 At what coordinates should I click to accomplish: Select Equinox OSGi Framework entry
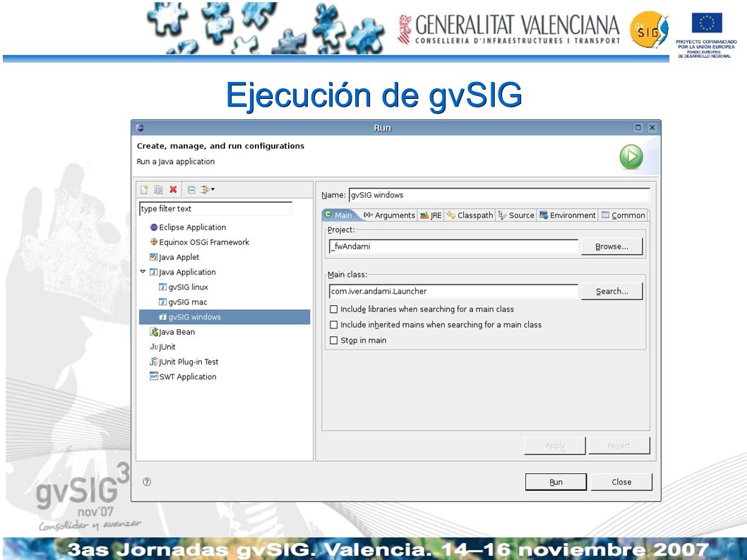pos(199,242)
